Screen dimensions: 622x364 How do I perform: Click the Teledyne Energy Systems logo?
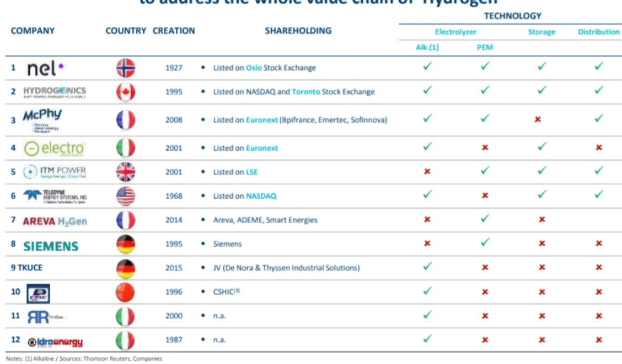click(55, 196)
